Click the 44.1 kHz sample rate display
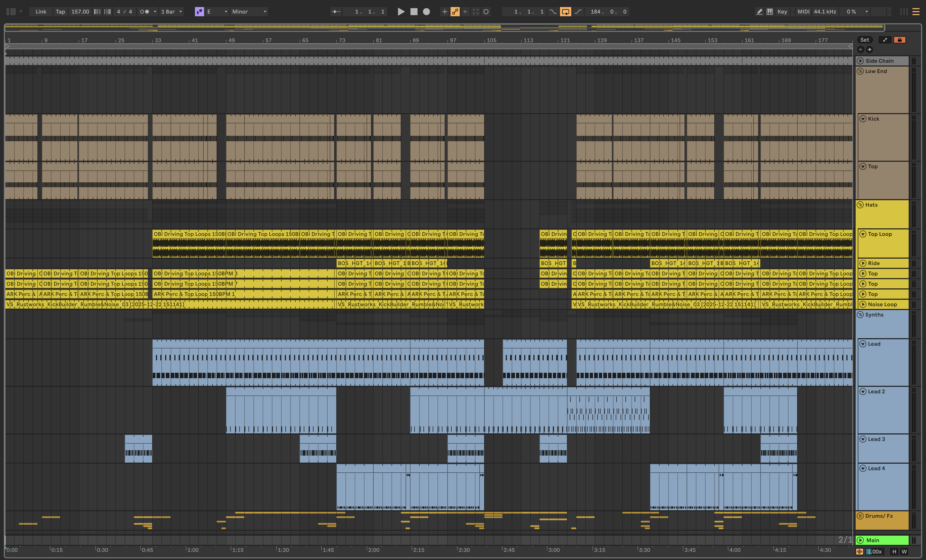926x560 pixels. pyautogui.click(x=825, y=12)
